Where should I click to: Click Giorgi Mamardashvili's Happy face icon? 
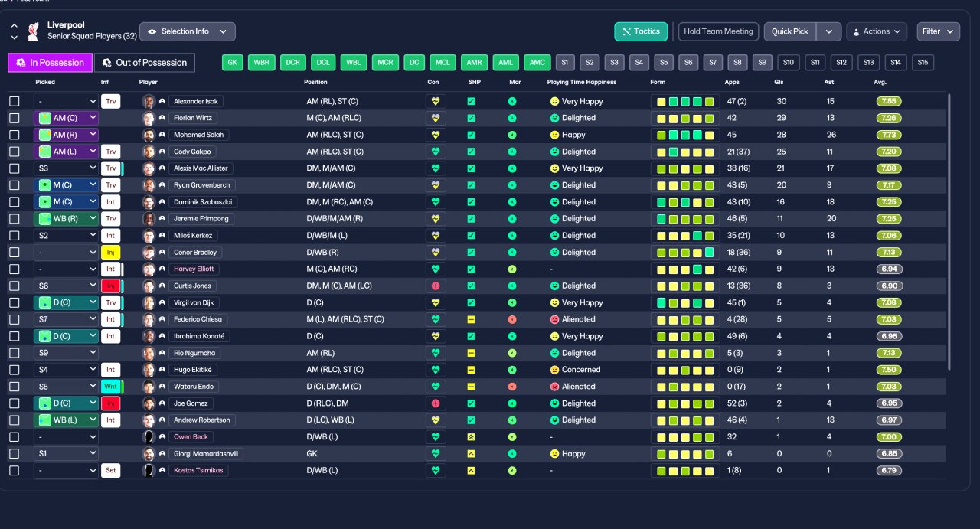554,454
